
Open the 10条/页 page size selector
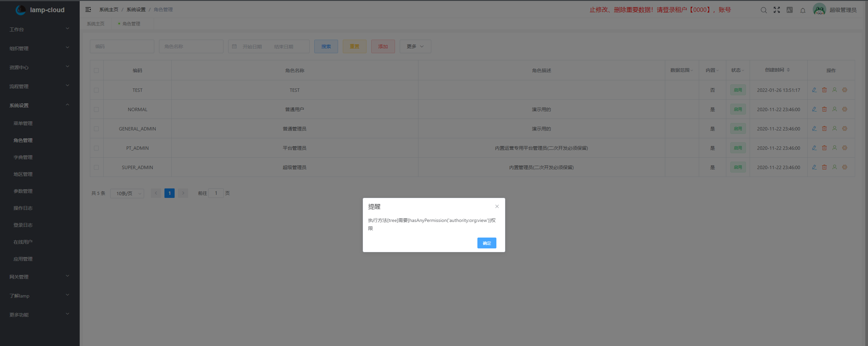tap(127, 193)
